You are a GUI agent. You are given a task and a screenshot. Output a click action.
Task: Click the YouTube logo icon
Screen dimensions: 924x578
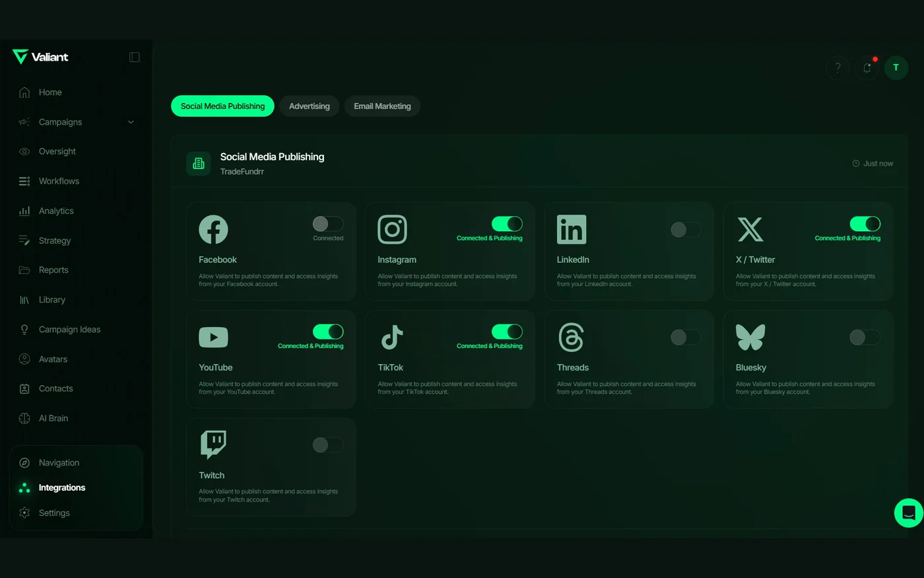pyautogui.click(x=213, y=338)
